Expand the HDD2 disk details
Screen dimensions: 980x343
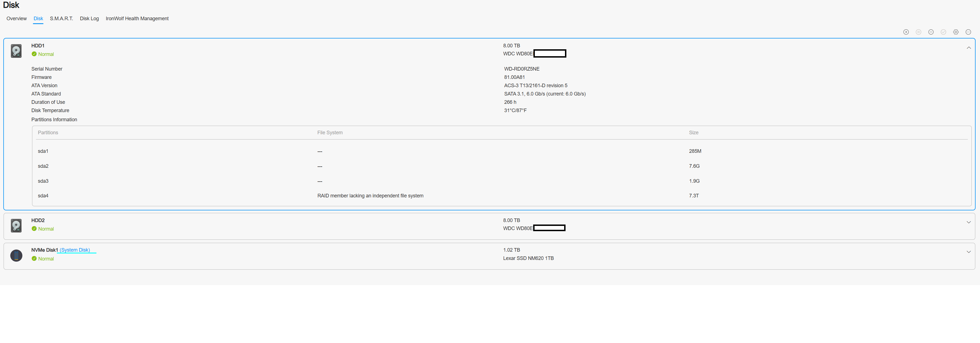pyautogui.click(x=969, y=222)
